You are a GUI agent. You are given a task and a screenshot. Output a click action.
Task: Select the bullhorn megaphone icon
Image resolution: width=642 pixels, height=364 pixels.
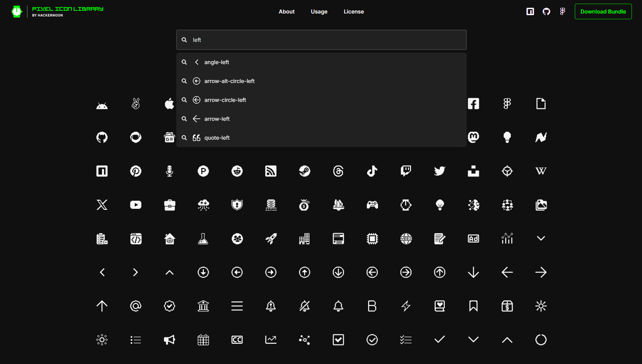[170, 340]
